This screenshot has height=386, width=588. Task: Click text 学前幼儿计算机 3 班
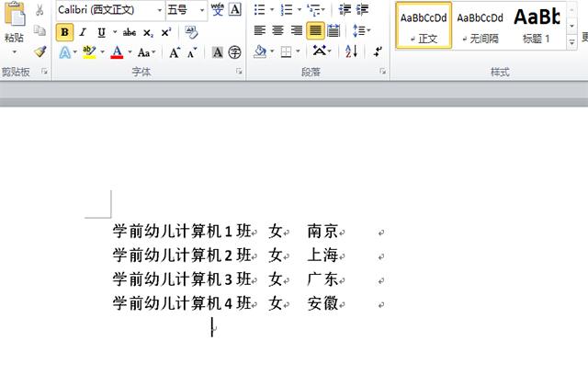(x=182, y=279)
